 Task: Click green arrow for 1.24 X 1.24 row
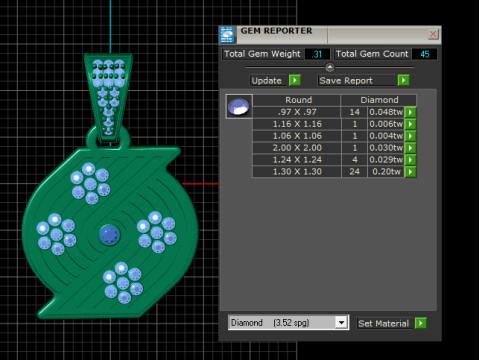click(410, 160)
